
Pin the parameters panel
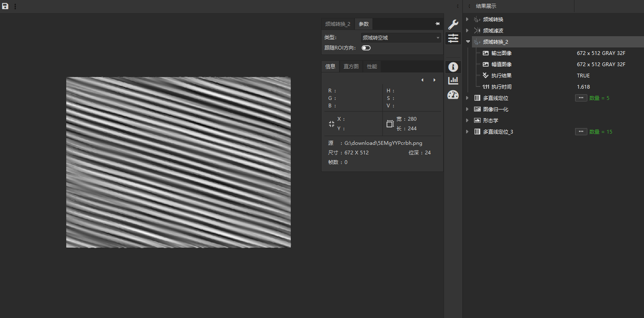[x=437, y=24]
